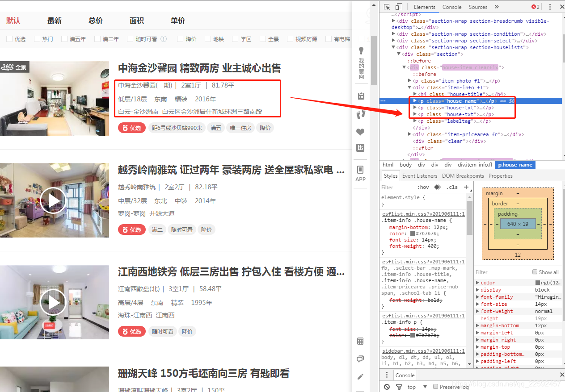Open the clipboard icon in page sidebar
The image size is (565, 392).
(361, 96)
